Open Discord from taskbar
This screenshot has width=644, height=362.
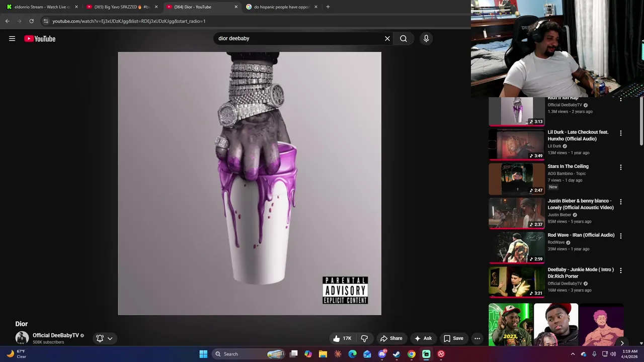pos(382,354)
